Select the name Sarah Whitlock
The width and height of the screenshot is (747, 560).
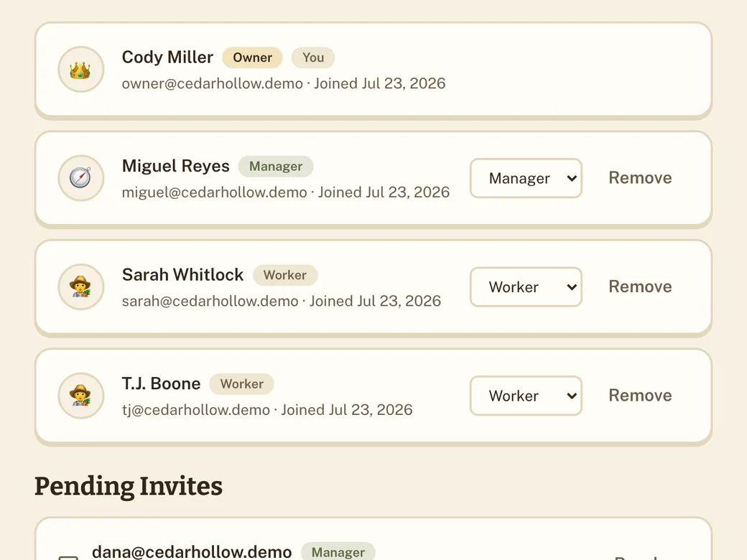click(182, 275)
